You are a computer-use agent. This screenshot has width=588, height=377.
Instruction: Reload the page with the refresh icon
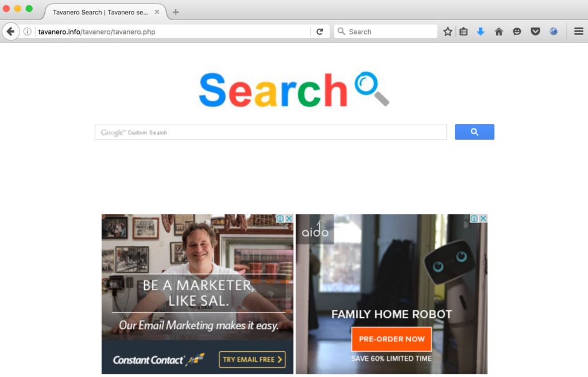pos(319,32)
